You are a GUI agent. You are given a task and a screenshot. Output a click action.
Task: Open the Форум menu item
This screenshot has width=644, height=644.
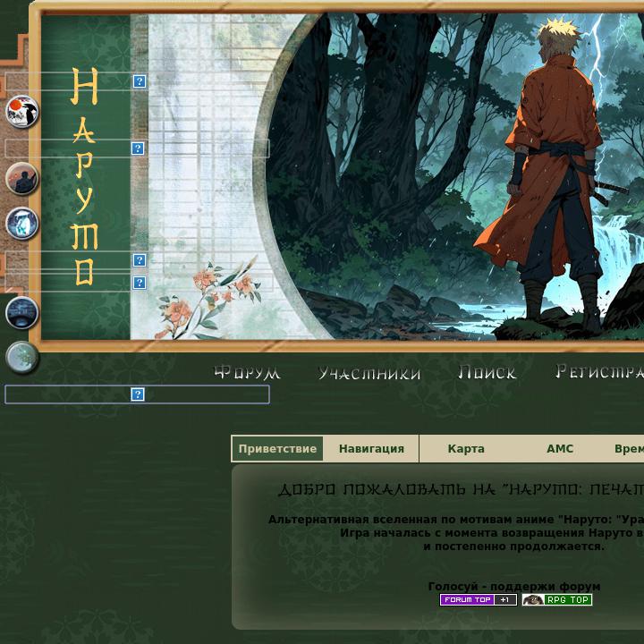pyautogui.click(x=247, y=372)
